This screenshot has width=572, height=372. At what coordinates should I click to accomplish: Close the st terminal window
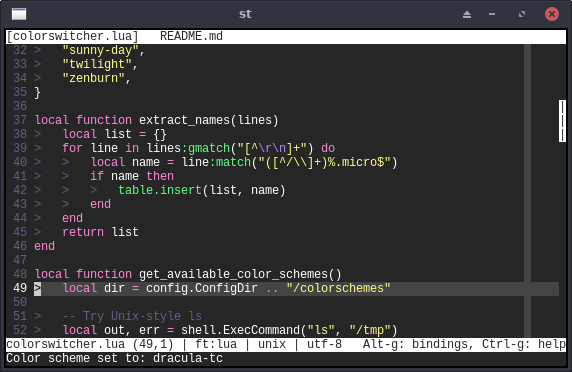click(552, 14)
